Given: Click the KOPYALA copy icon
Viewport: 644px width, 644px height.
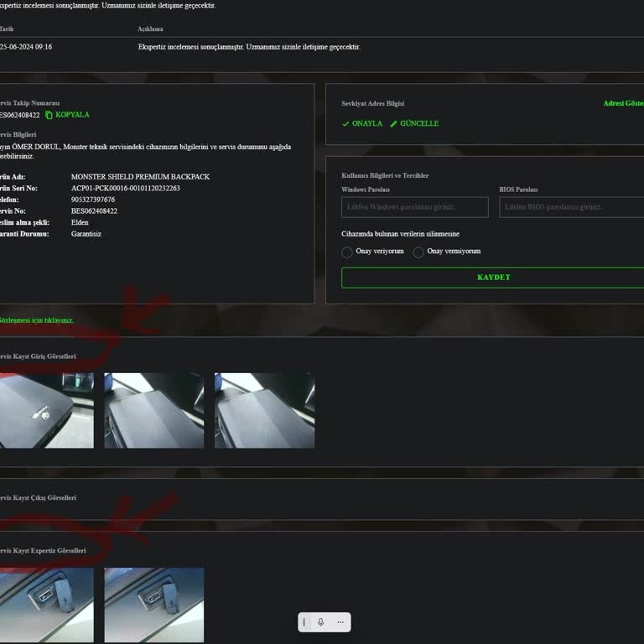Looking at the screenshot, I should tap(49, 115).
